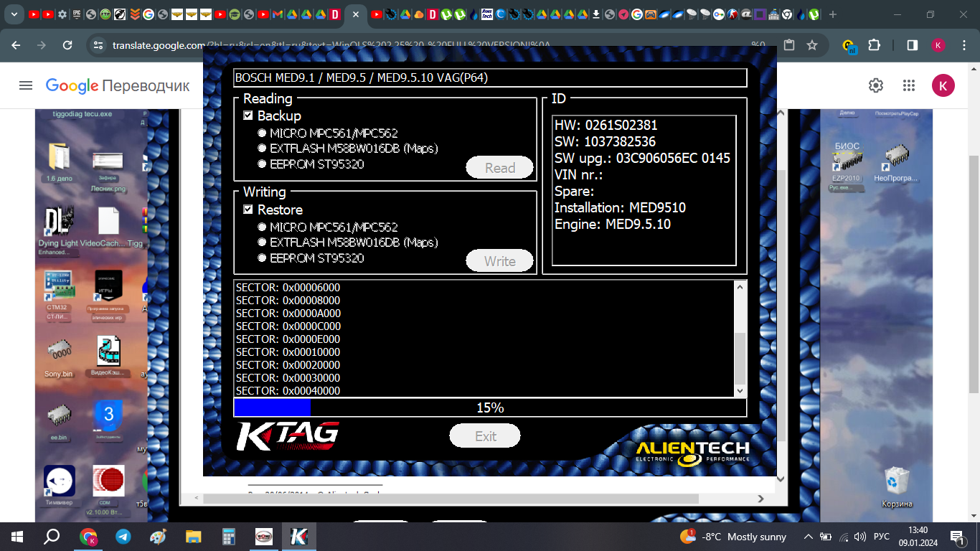Show hidden system tray icons
The image size is (980, 551).
tap(808, 537)
